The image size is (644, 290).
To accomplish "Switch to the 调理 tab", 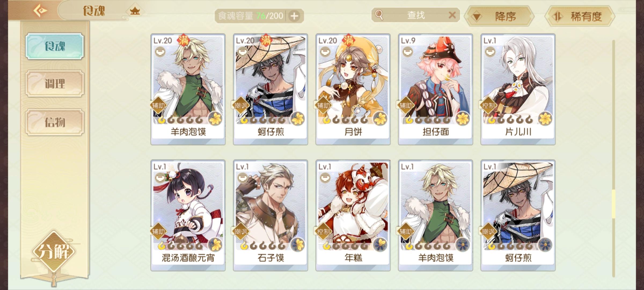I will 55,84.
